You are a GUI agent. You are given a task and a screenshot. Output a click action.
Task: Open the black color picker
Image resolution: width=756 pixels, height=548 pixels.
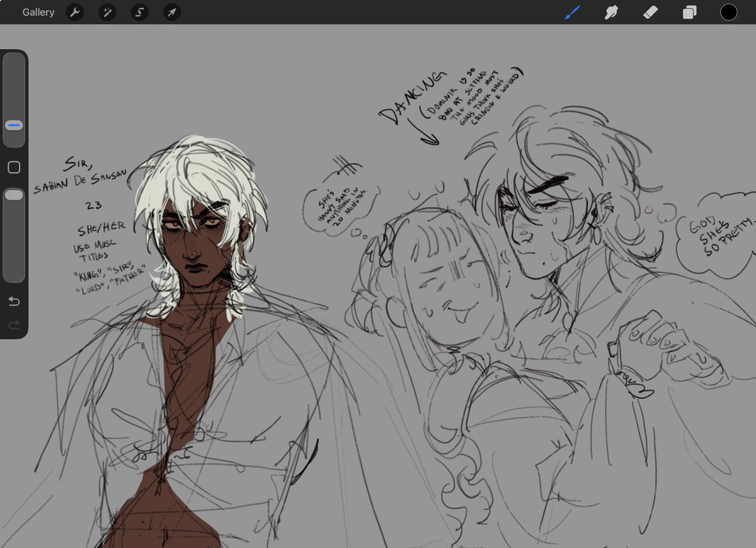tap(729, 12)
